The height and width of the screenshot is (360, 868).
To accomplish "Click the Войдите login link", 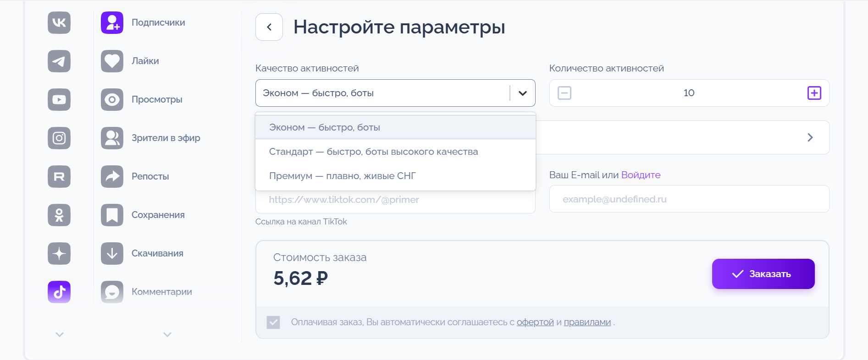I will tap(641, 175).
